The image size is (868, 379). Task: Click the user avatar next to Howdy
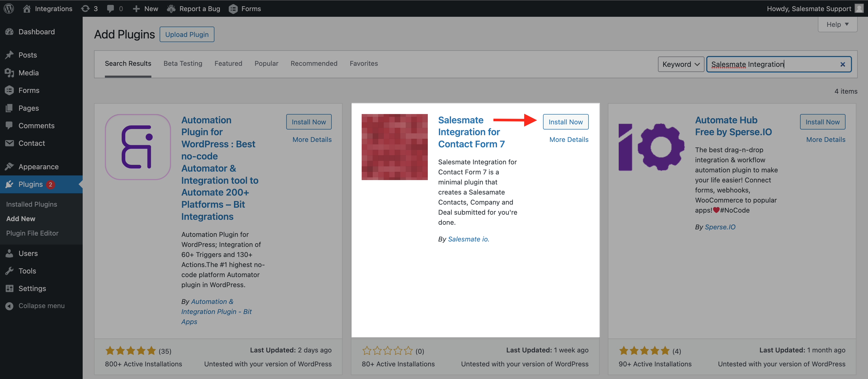click(859, 9)
